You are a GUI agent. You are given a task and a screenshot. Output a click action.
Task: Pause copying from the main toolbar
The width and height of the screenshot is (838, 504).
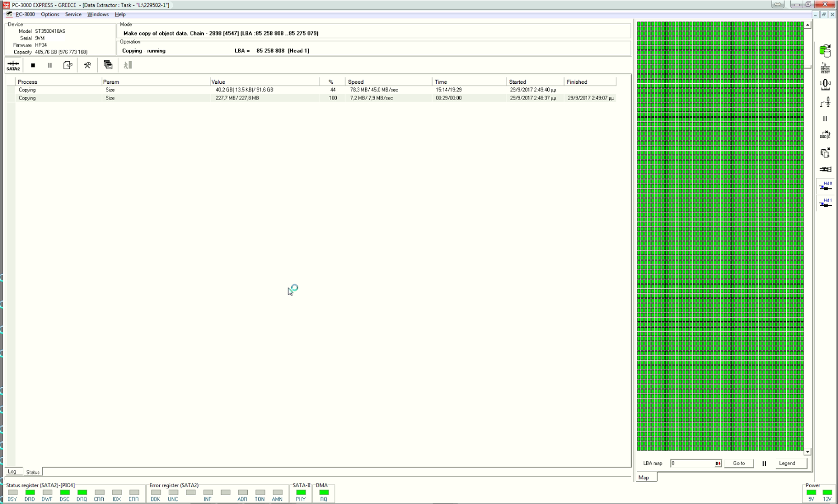(x=50, y=65)
